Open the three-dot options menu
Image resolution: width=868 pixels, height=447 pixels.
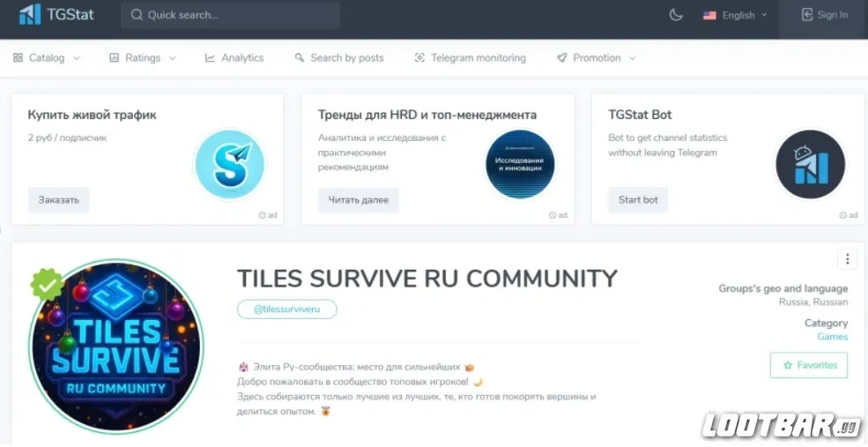[847, 258]
